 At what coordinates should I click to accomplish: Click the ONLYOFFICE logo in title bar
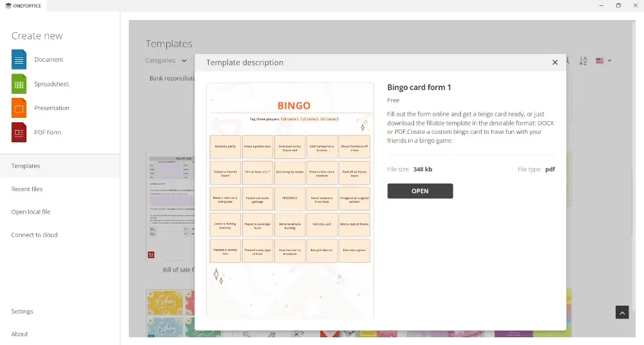point(23,5)
